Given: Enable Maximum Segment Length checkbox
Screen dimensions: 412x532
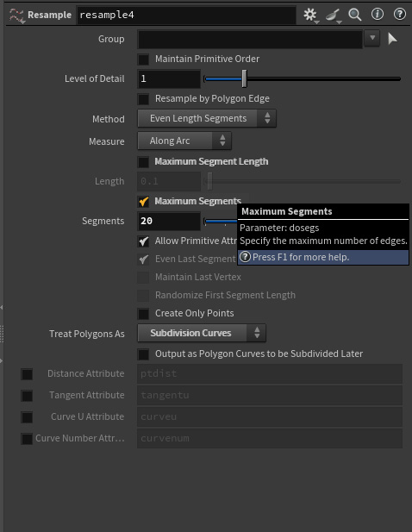Looking at the screenshot, I should coord(143,162).
